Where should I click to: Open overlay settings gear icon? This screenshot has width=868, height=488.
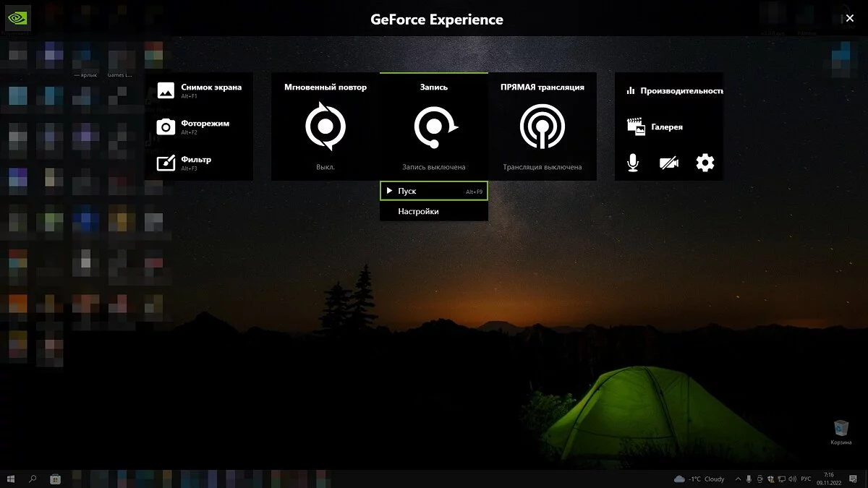pyautogui.click(x=705, y=163)
